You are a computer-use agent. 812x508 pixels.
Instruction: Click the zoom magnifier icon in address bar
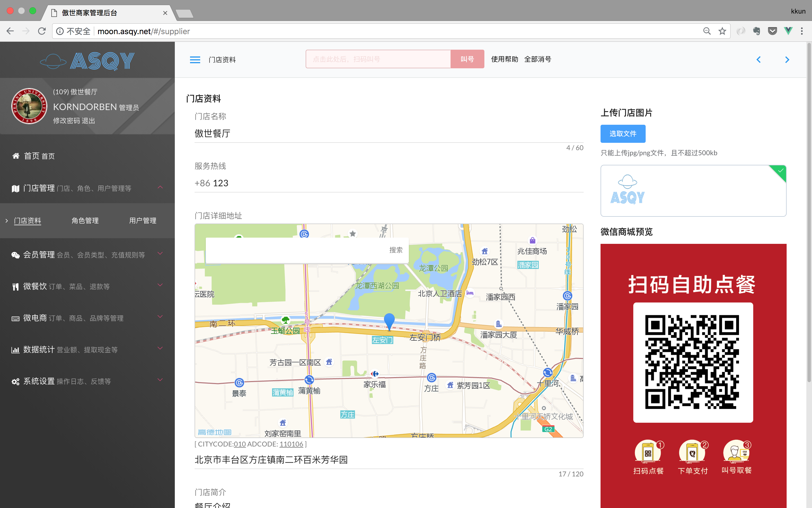click(x=707, y=31)
